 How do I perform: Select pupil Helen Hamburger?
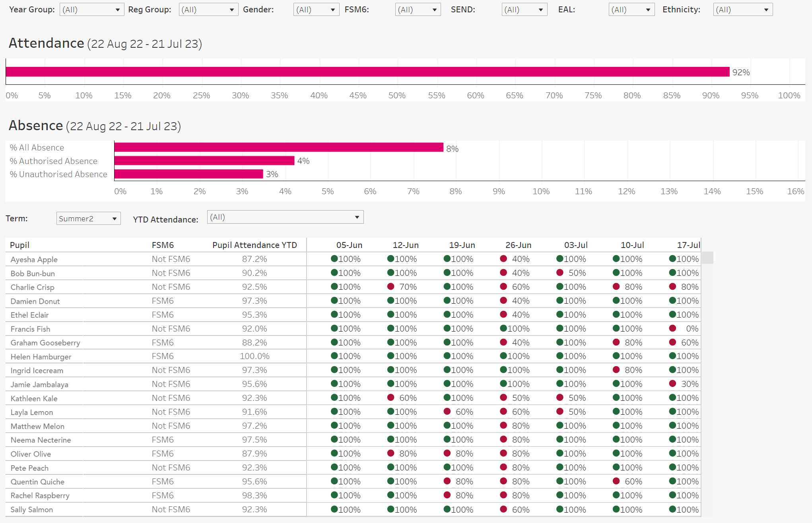click(41, 357)
